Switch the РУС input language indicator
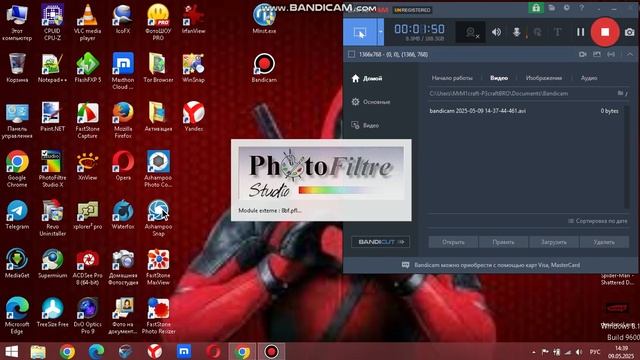This screenshot has height=360, width=640. pos(595,352)
